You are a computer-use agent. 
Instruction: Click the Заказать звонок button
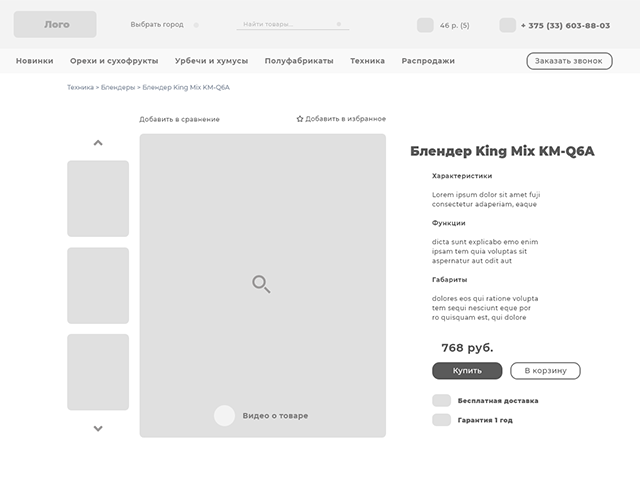569,61
